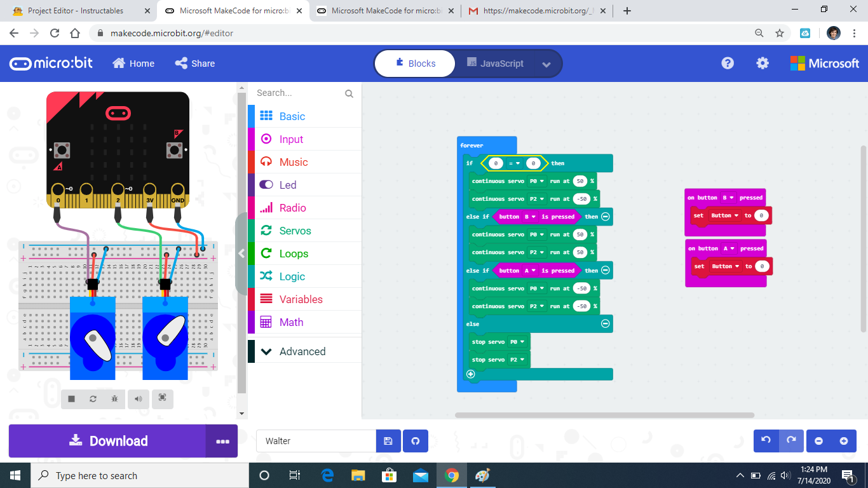
Task: Restart the simulator
Action: pos(93,398)
